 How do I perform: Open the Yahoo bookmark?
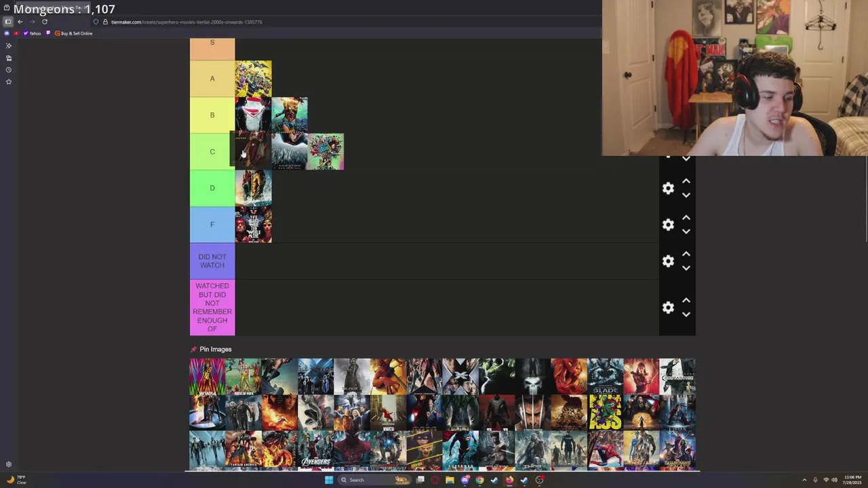click(x=32, y=33)
